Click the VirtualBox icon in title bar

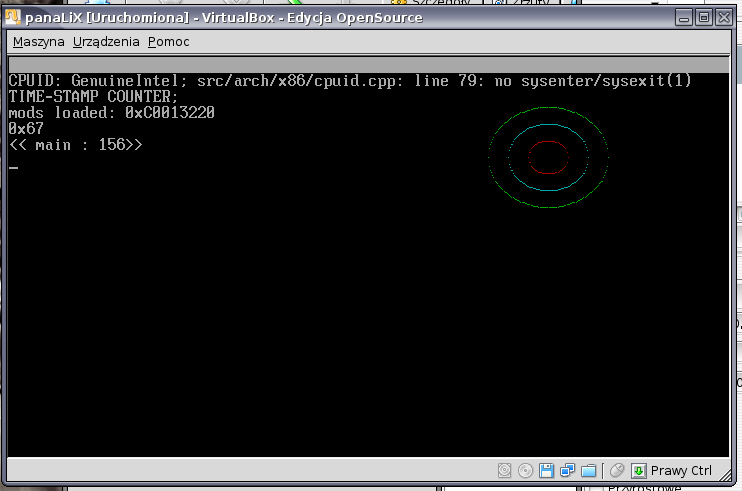coord(13,17)
